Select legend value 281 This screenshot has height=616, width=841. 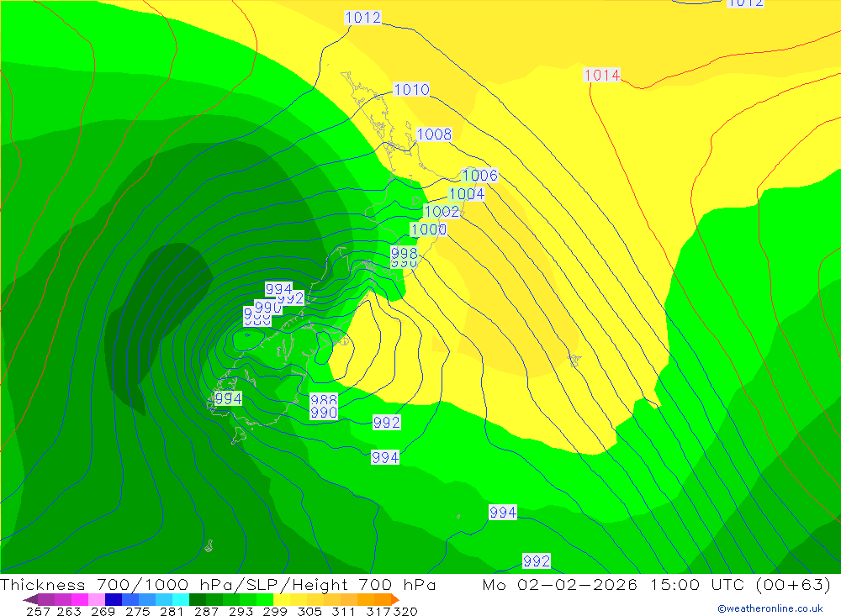pos(172,612)
